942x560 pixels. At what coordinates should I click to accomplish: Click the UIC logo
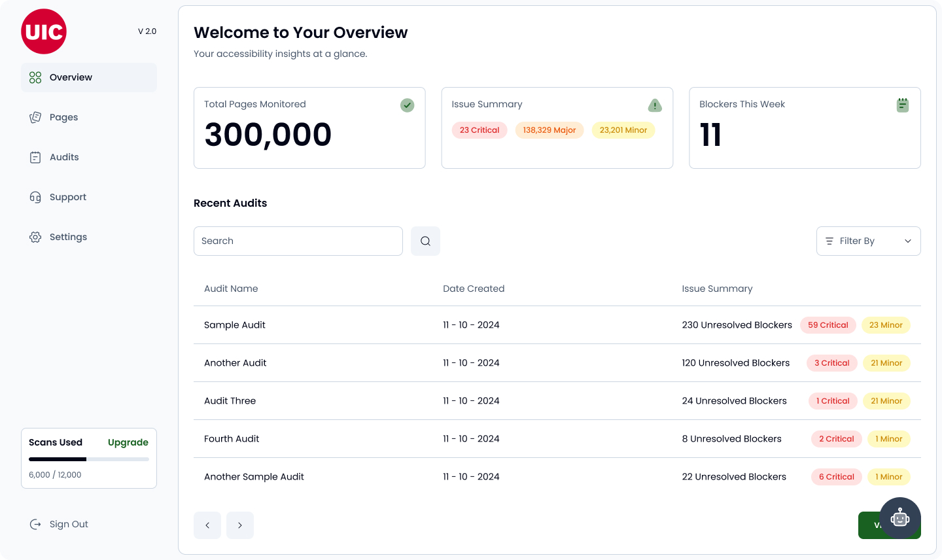[x=44, y=31]
